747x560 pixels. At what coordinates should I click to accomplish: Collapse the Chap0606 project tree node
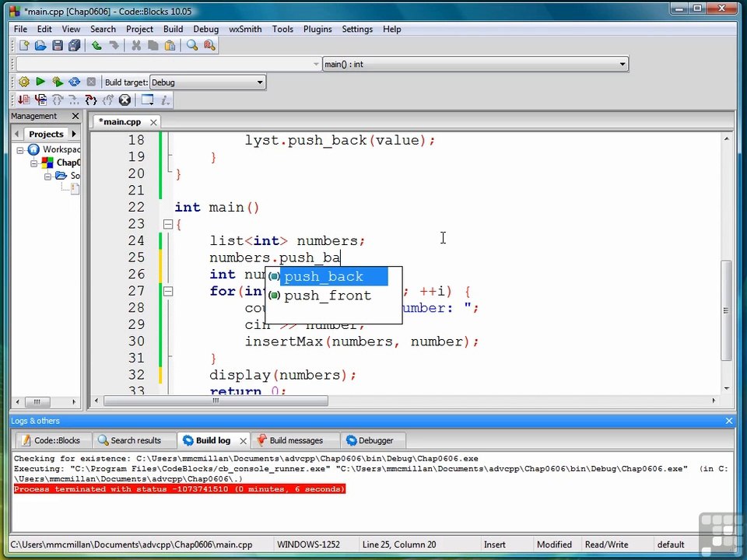[33, 163]
